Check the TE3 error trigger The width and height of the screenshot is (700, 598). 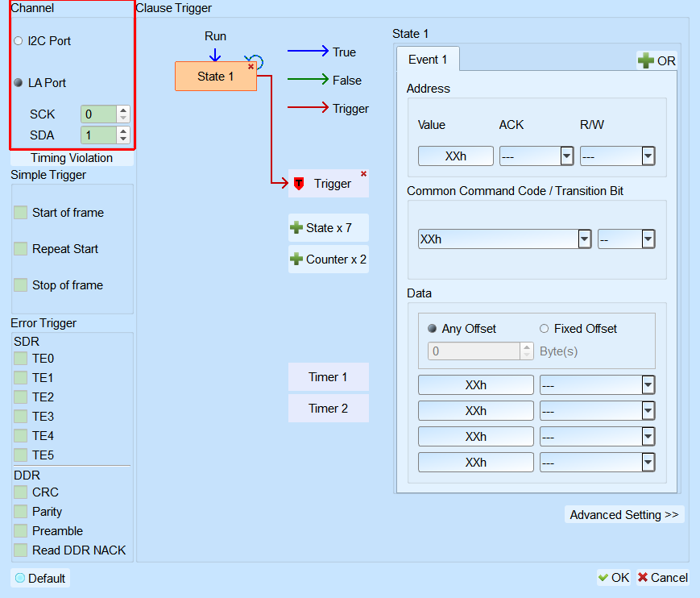pos(20,416)
